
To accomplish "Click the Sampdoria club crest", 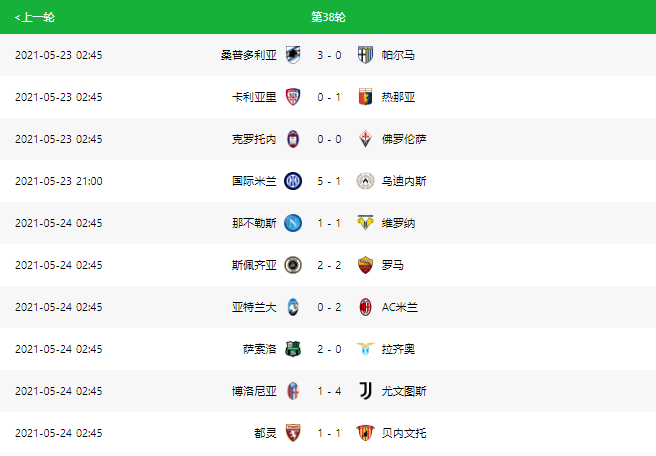I will pyautogui.click(x=293, y=55).
